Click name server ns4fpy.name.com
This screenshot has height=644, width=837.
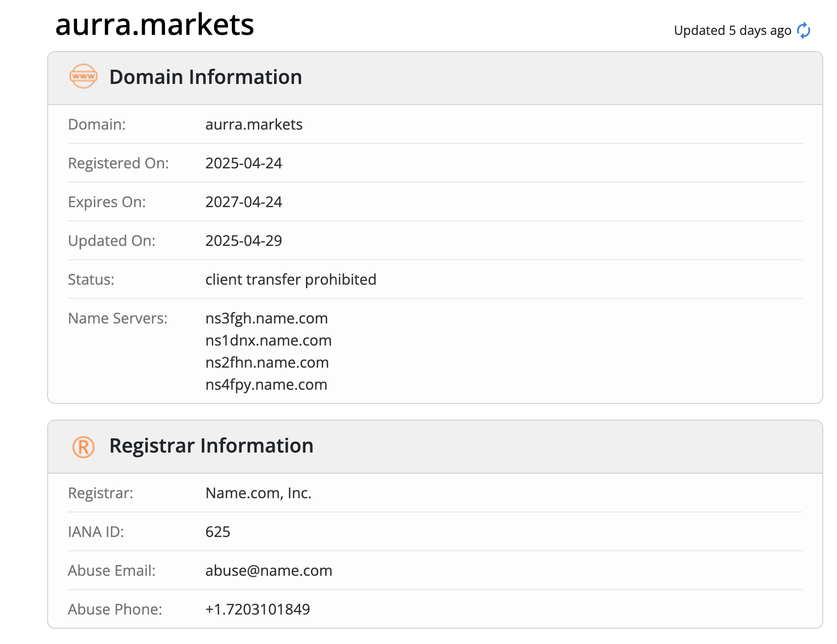click(x=266, y=385)
